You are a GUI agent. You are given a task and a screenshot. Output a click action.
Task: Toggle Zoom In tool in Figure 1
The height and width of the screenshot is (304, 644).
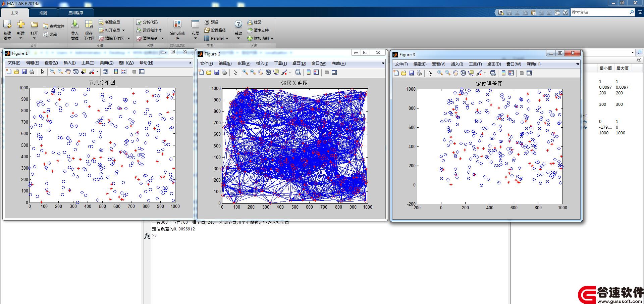click(x=53, y=72)
